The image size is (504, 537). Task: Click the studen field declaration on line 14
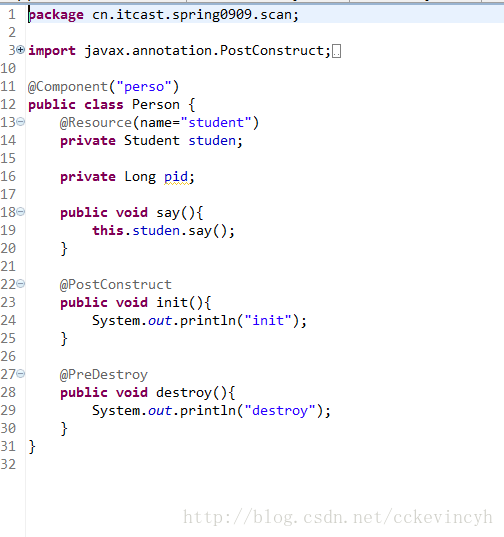(x=212, y=140)
